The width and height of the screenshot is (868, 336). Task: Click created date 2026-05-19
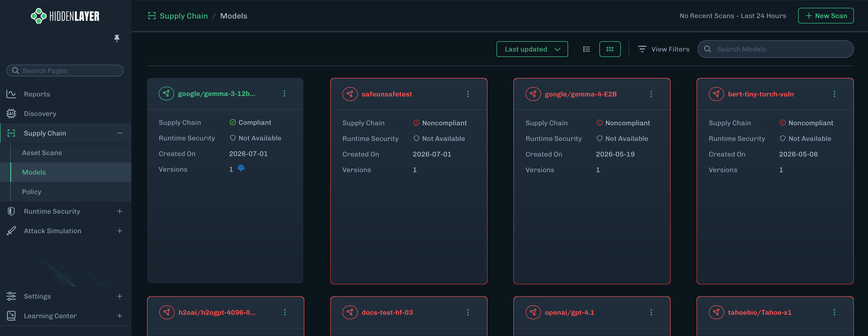(615, 154)
